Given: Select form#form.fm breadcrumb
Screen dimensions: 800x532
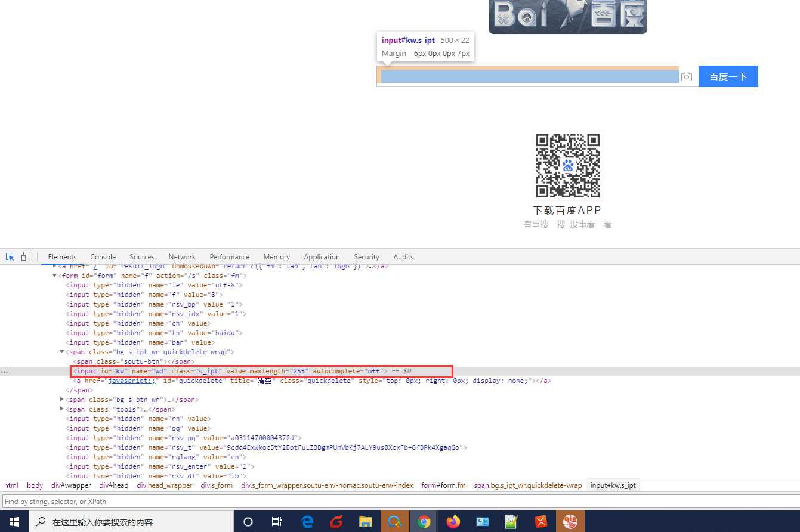Looking at the screenshot, I should (443, 485).
